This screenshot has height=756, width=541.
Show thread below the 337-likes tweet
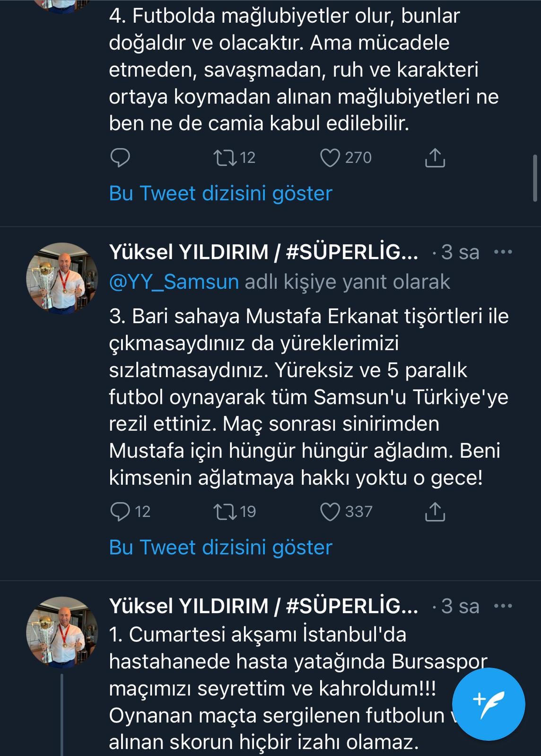pyautogui.click(x=220, y=548)
